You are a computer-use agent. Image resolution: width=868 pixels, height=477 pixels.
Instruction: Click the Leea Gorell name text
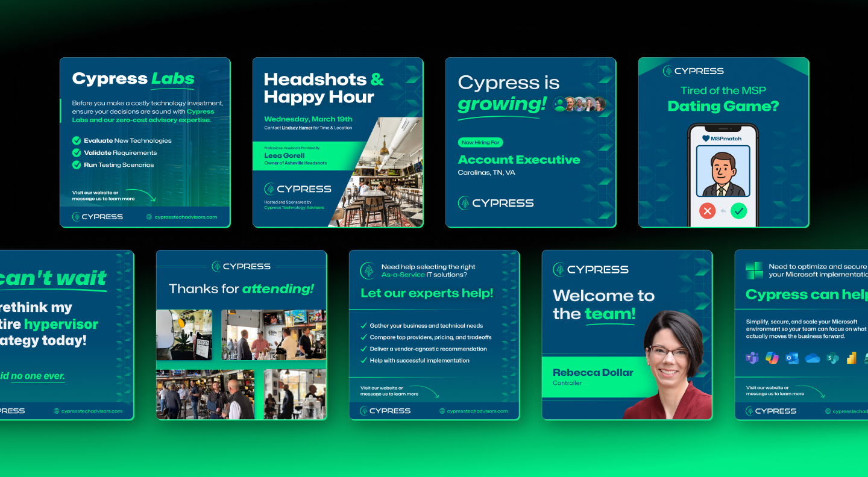click(285, 155)
